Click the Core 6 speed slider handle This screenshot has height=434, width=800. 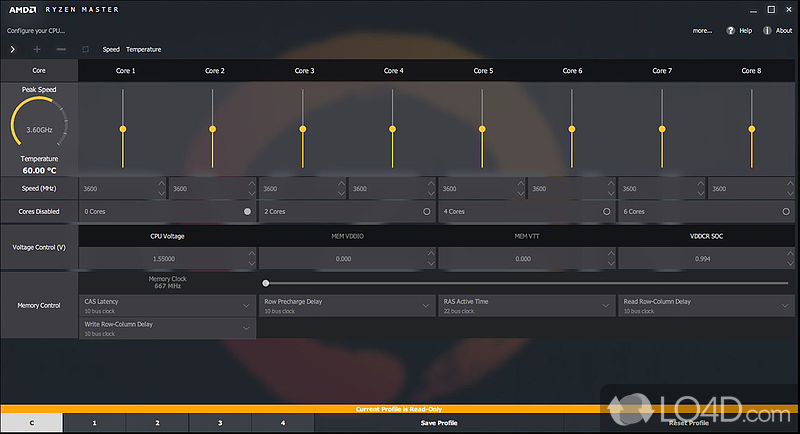click(x=572, y=129)
